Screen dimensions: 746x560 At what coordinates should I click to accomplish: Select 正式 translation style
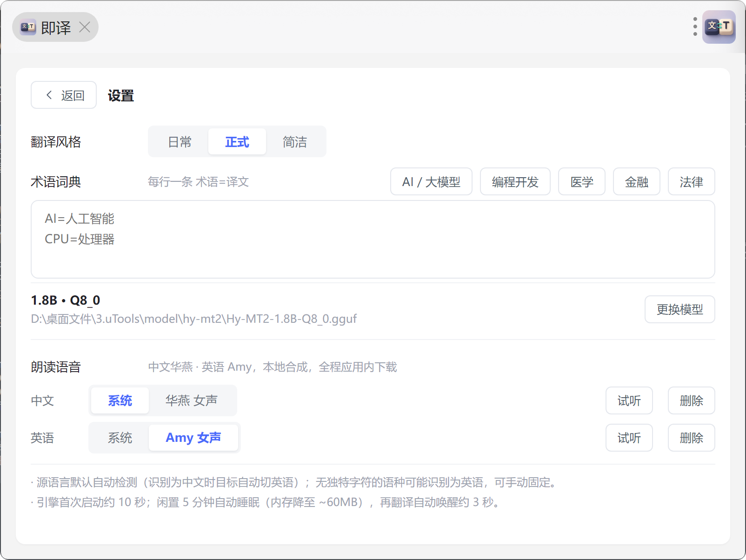tap(237, 142)
